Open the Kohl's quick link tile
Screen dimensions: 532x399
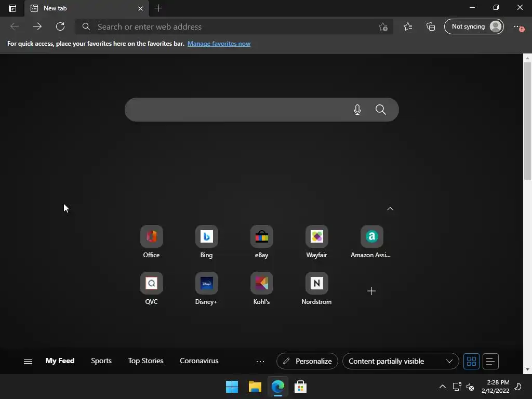click(262, 289)
